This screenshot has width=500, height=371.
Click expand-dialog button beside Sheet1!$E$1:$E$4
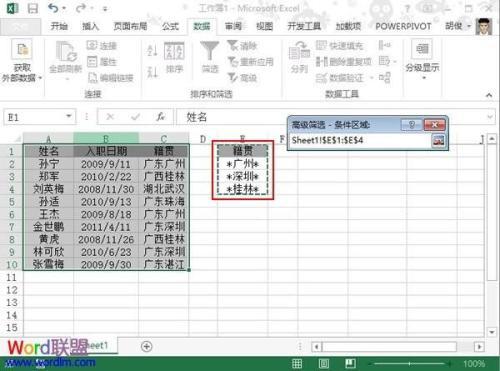[x=438, y=141]
